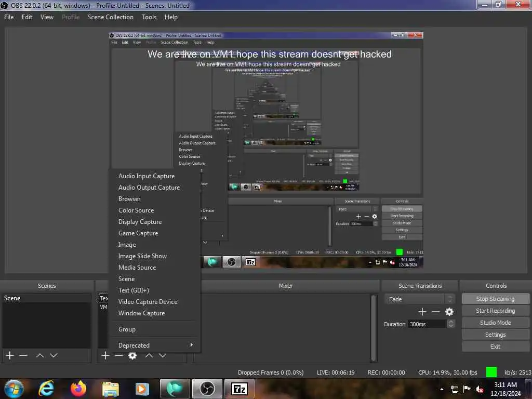
Task: Launch Internet Explorer from taskbar
Action: coord(46,389)
